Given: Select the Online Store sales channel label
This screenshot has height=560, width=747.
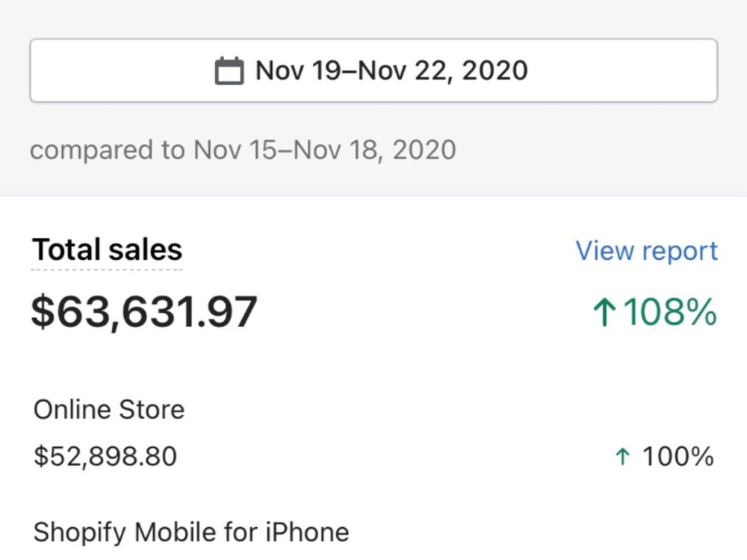Looking at the screenshot, I should pyautogui.click(x=109, y=409).
